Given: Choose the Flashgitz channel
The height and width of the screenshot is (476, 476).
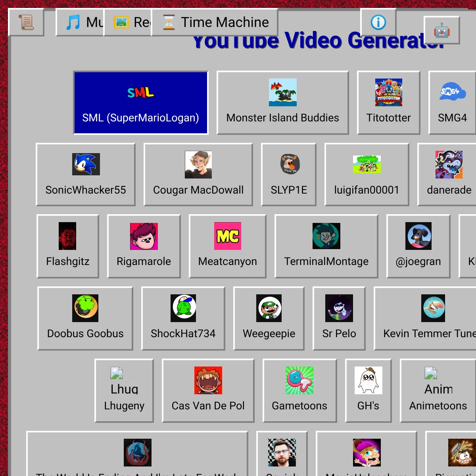Looking at the screenshot, I should (x=68, y=246).
